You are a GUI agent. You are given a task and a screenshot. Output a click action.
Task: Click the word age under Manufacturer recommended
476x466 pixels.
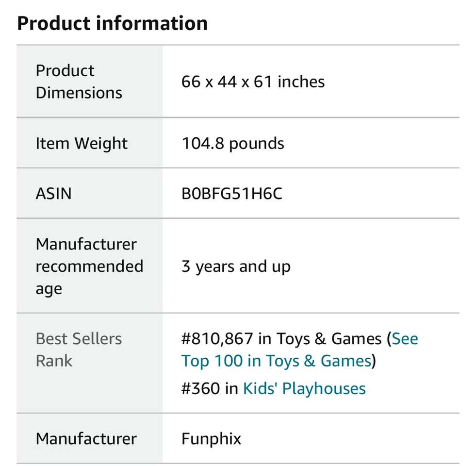tap(49, 288)
